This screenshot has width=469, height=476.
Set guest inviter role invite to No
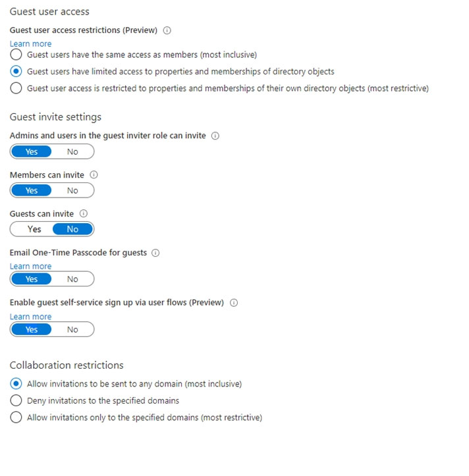(72, 151)
